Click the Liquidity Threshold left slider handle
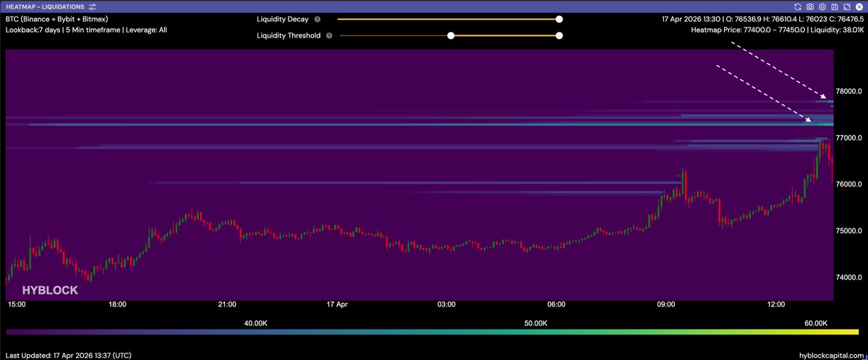The height and width of the screenshot is (360, 868). [451, 35]
